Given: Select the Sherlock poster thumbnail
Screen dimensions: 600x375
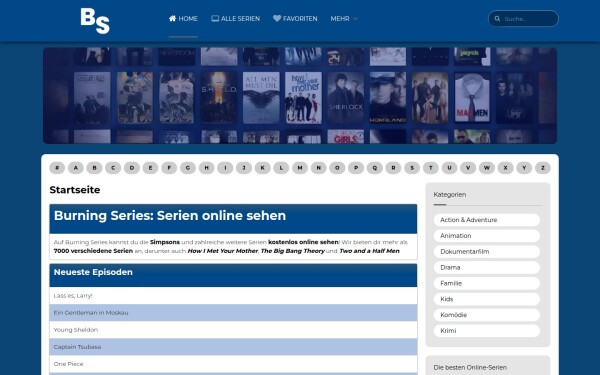Looking at the screenshot, I should tap(346, 98).
